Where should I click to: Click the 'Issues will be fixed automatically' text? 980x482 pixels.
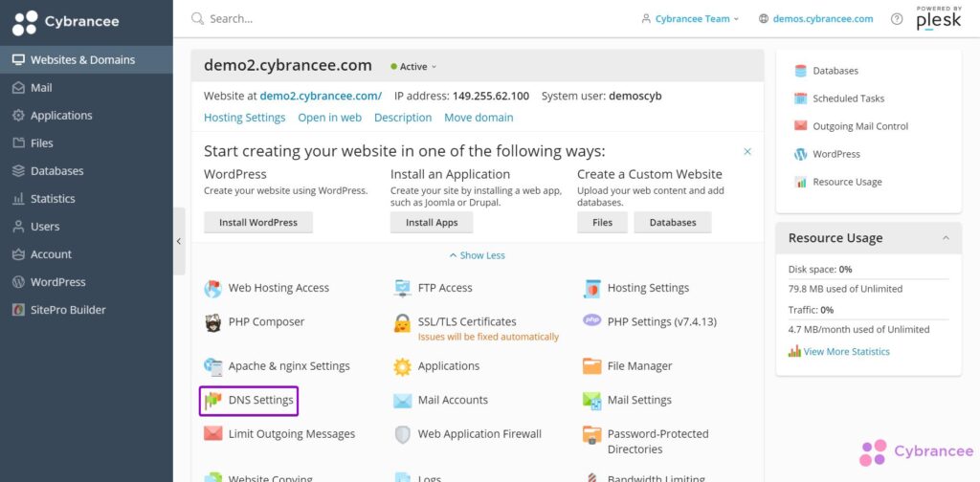pyautogui.click(x=488, y=338)
